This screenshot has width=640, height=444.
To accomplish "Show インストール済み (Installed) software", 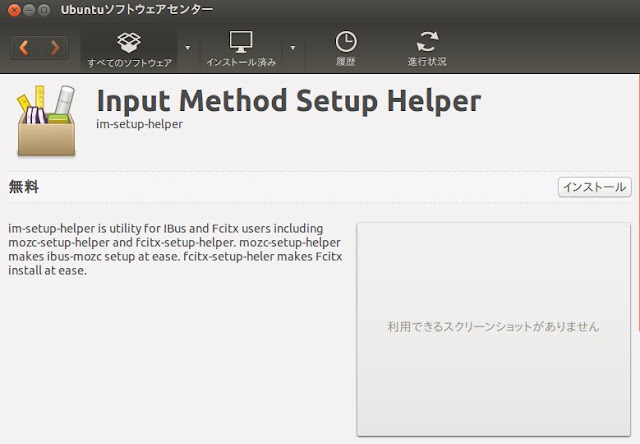I will 241,49.
